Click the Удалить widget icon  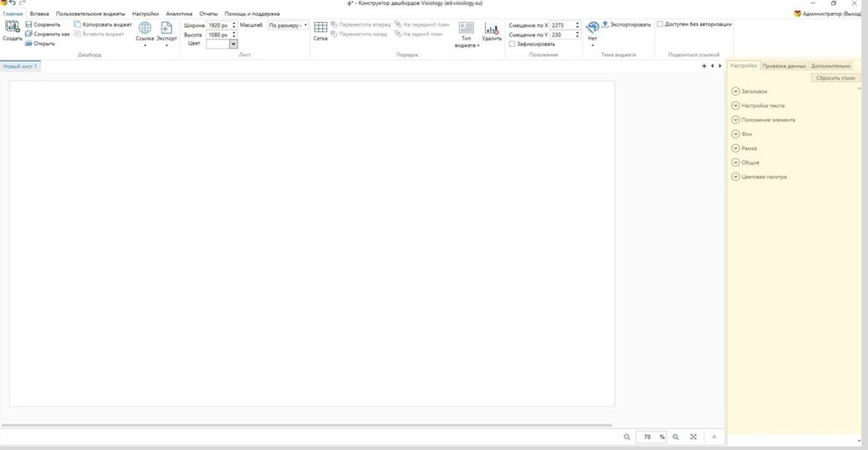pyautogui.click(x=491, y=29)
